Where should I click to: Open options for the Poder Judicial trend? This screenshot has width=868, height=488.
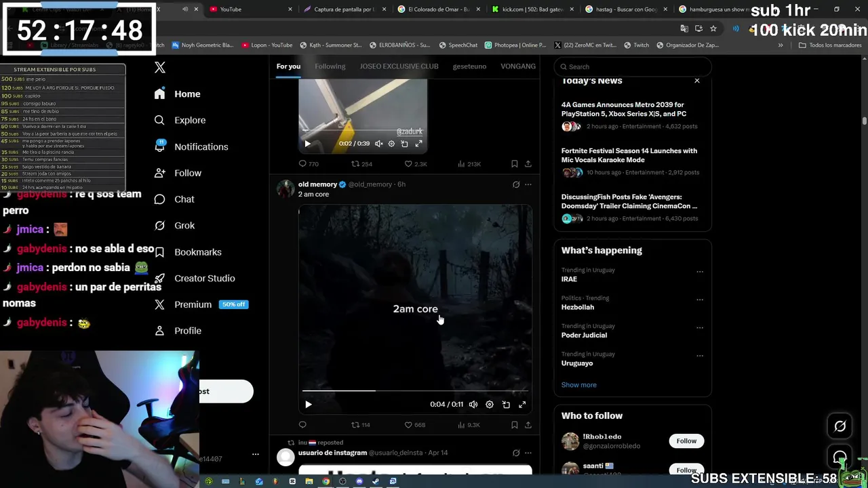[x=700, y=327]
